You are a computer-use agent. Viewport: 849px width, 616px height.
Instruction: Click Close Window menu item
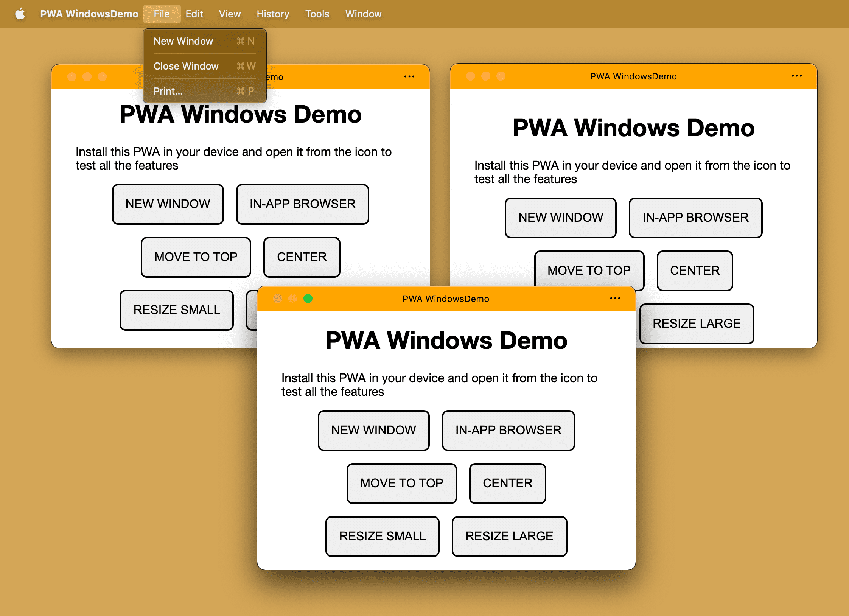coord(186,66)
